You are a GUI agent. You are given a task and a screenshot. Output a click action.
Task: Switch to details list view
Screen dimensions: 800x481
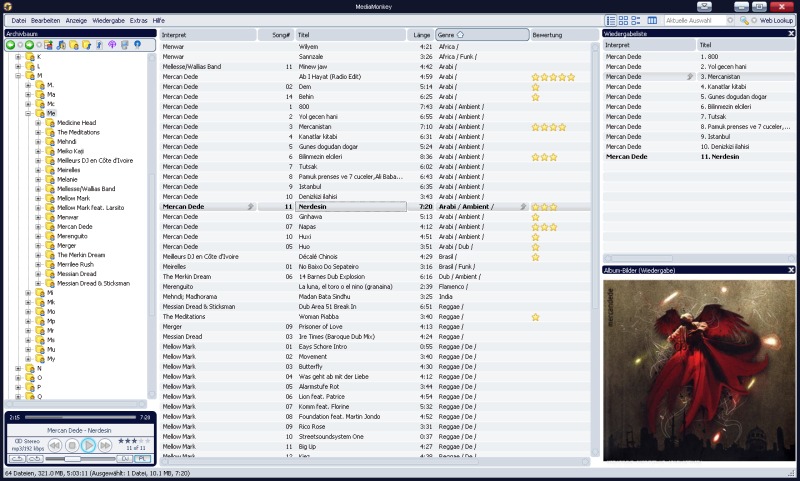611,20
